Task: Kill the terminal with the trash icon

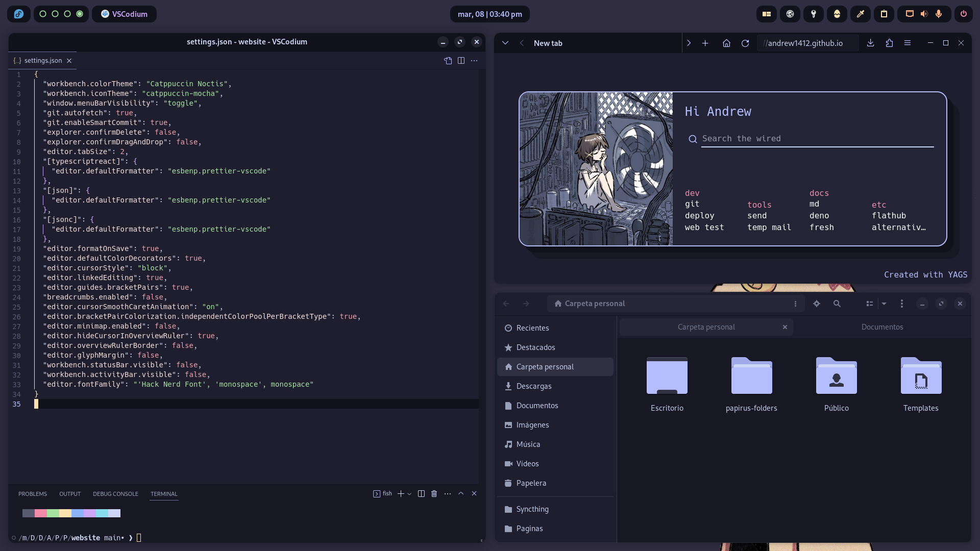Action: 434,494
